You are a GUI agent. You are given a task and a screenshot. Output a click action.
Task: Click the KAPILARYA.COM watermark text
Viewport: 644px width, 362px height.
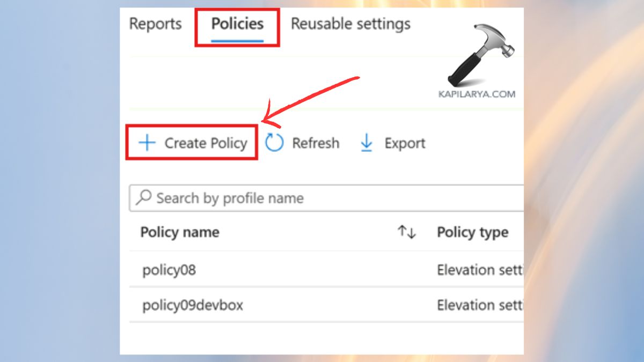tap(477, 93)
